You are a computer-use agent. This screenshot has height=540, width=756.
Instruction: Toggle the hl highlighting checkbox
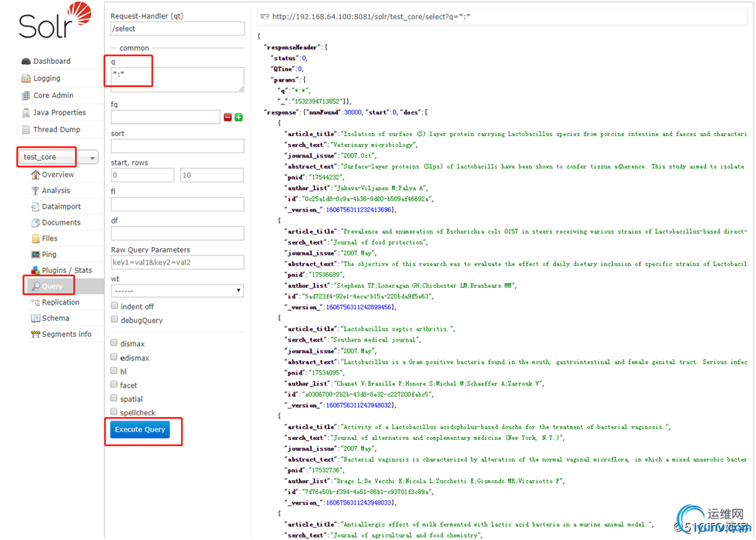point(114,371)
